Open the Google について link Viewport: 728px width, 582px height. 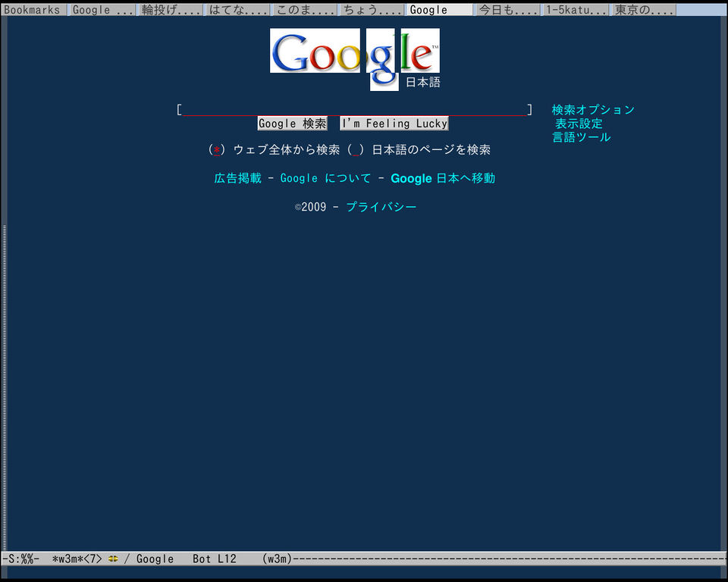click(x=325, y=178)
